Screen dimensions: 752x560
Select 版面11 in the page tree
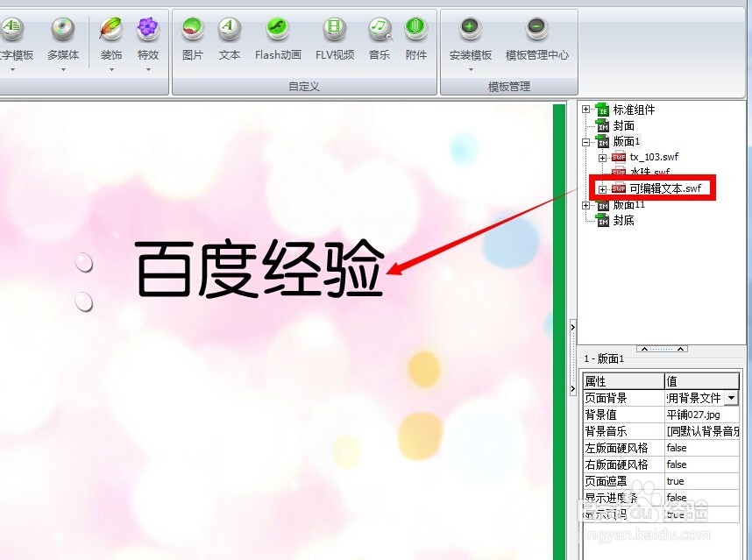point(628,205)
